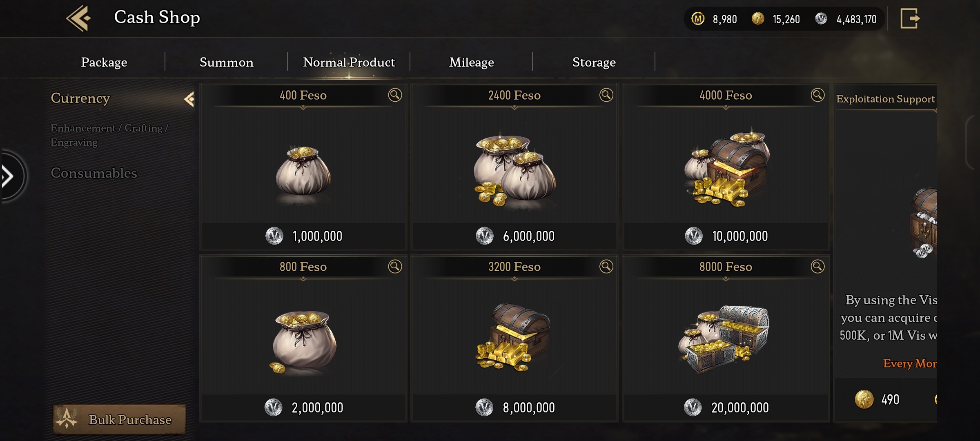Screen dimensions: 980x441
Task: Open Enhancement / Crafting / Engraving category
Action: coord(109,135)
